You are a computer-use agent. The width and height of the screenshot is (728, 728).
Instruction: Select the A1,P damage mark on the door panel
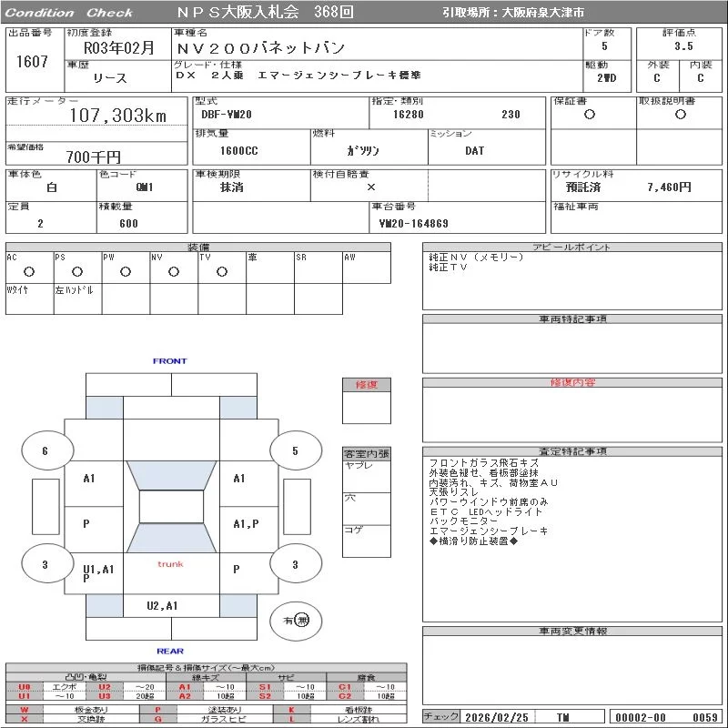246,523
